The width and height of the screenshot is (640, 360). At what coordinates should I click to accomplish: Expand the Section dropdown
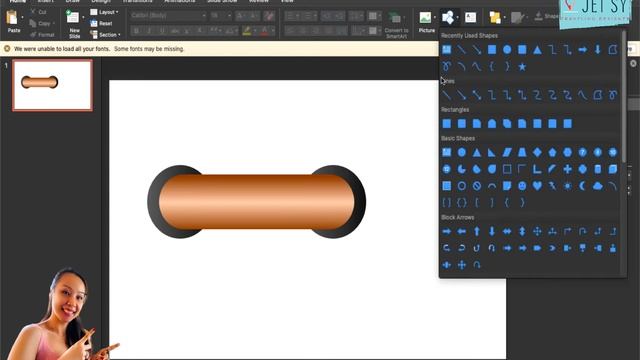pyautogui.click(x=106, y=35)
